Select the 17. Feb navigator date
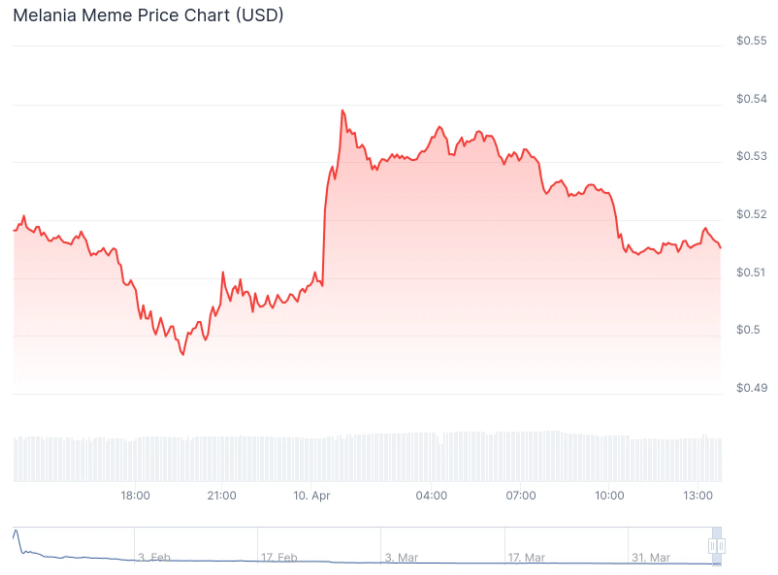Image resolution: width=778 pixels, height=575 pixels. (x=280, y=557)
